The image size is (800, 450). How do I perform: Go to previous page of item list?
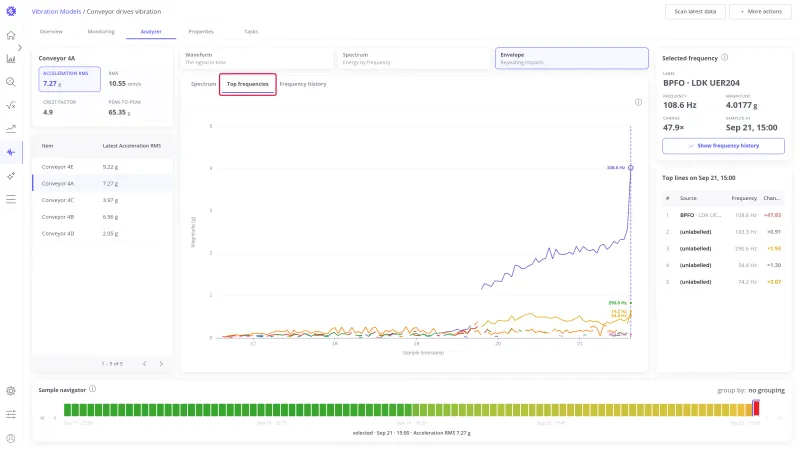click(145, 364)
